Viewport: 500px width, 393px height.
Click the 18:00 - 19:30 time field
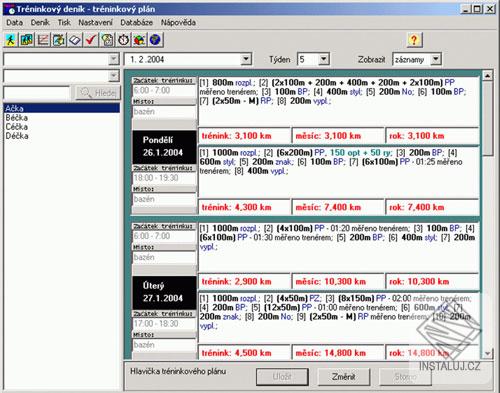click(x=164, y=178)
